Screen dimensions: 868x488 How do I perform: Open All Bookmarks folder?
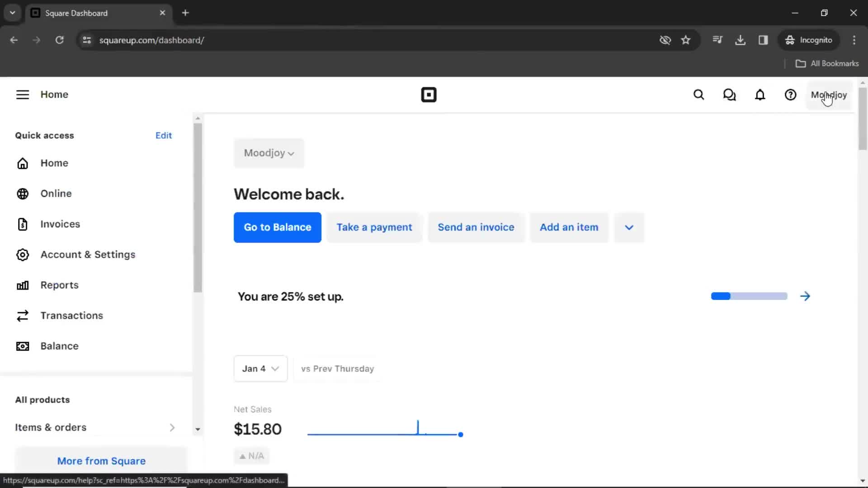[827, 63]
